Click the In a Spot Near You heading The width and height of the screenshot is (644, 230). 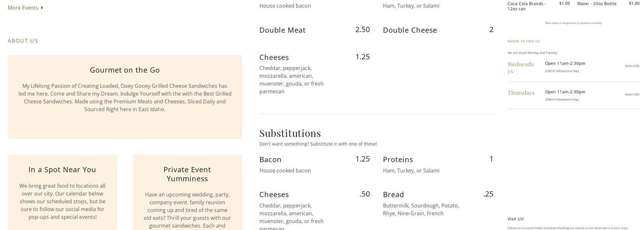coord(62,170)
